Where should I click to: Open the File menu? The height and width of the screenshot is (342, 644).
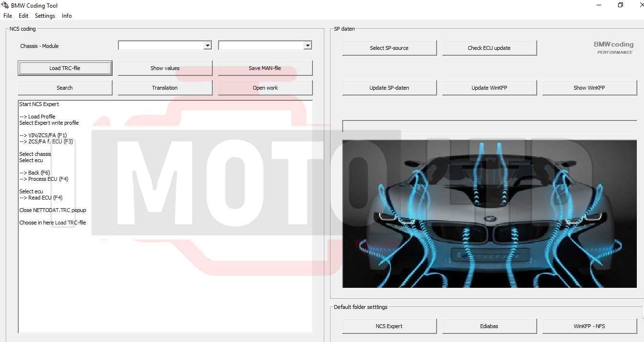[x=8, y=16]
